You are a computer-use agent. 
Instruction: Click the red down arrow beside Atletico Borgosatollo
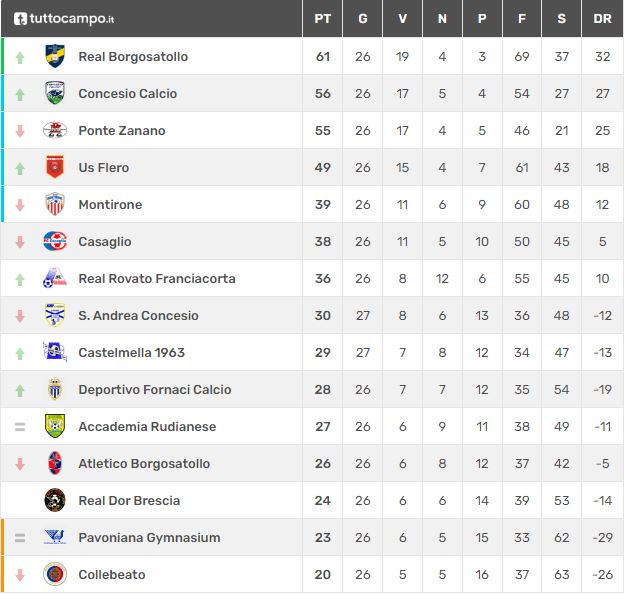[x=20, y=464]
